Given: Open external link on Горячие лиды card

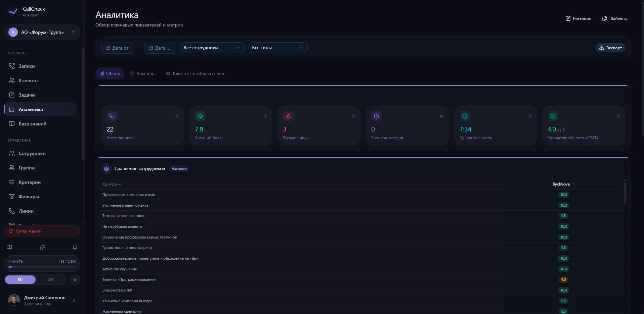Looking at the screenshot, I should pyautogui.click(x=353, y=116).
